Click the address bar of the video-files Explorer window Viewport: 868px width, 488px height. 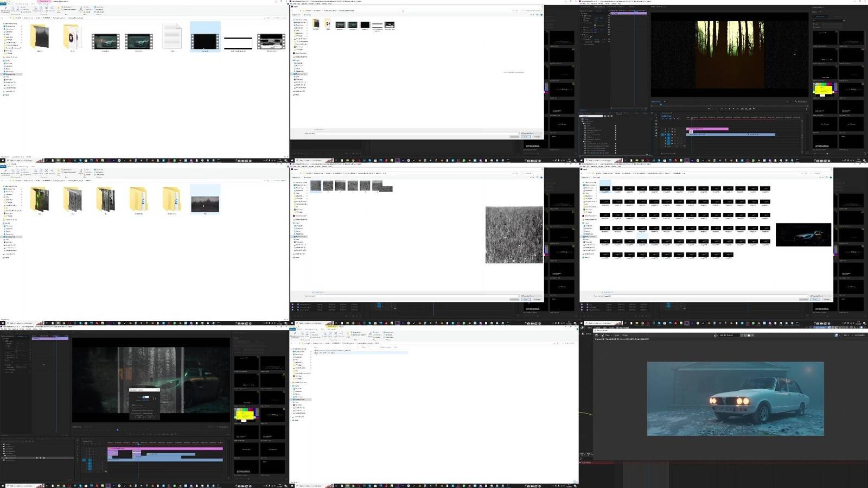[x=136, y=18]
